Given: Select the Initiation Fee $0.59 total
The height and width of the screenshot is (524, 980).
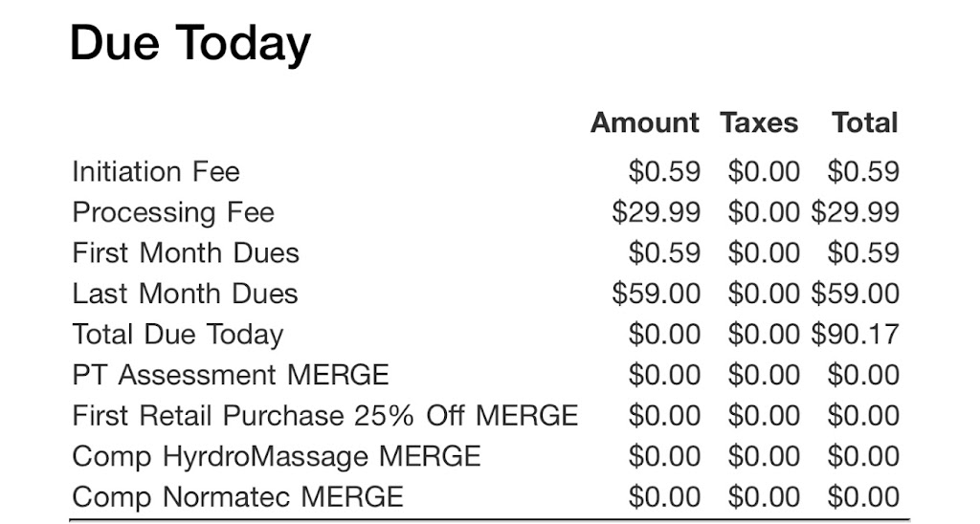Looking at the screenshot, I should (864, 172).
